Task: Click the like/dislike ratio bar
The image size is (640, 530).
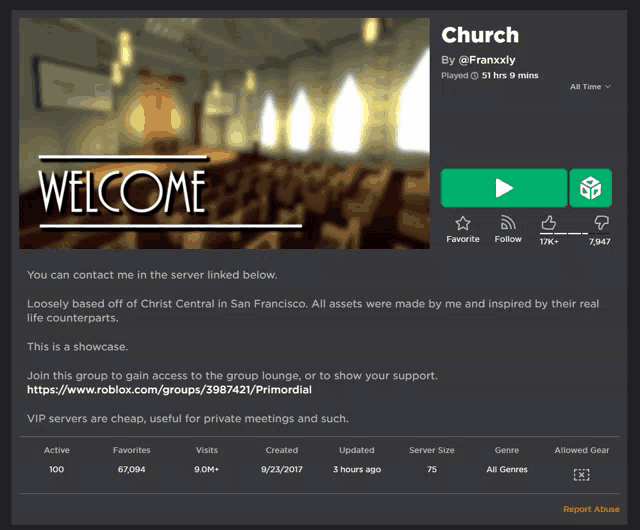Action: pos(575,234)
